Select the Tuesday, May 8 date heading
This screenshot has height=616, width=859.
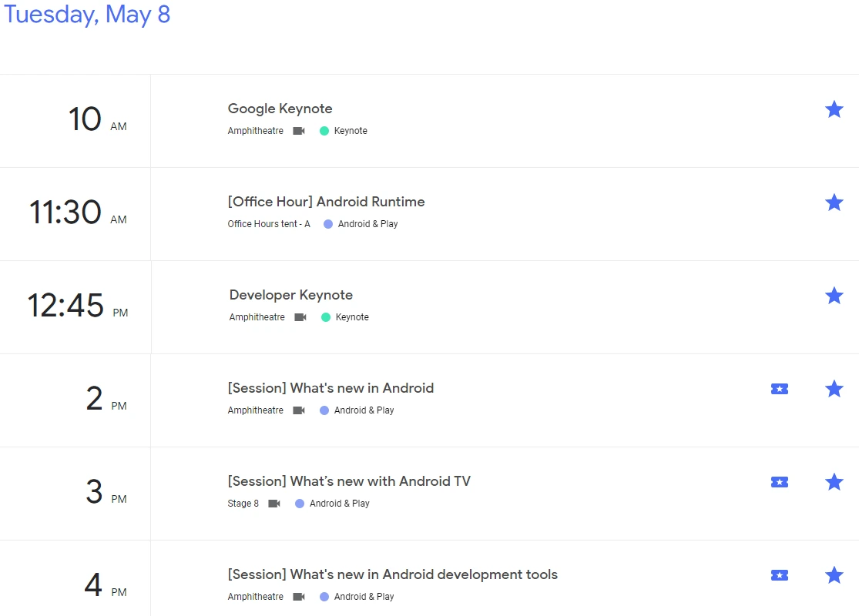(x=87, y=15)
